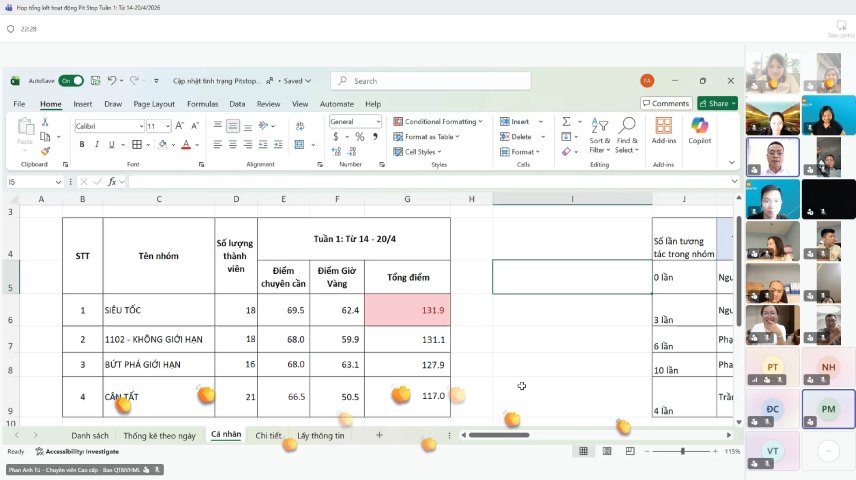This screenshot has height=480, width=856.
Task: Expand the formula bar
Action: [x=734, y=181]
